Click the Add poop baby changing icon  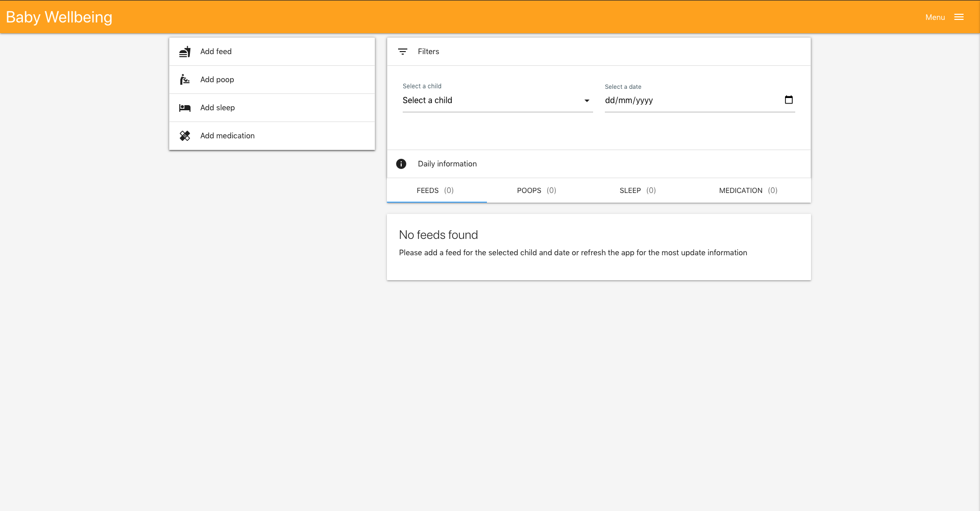185,80
